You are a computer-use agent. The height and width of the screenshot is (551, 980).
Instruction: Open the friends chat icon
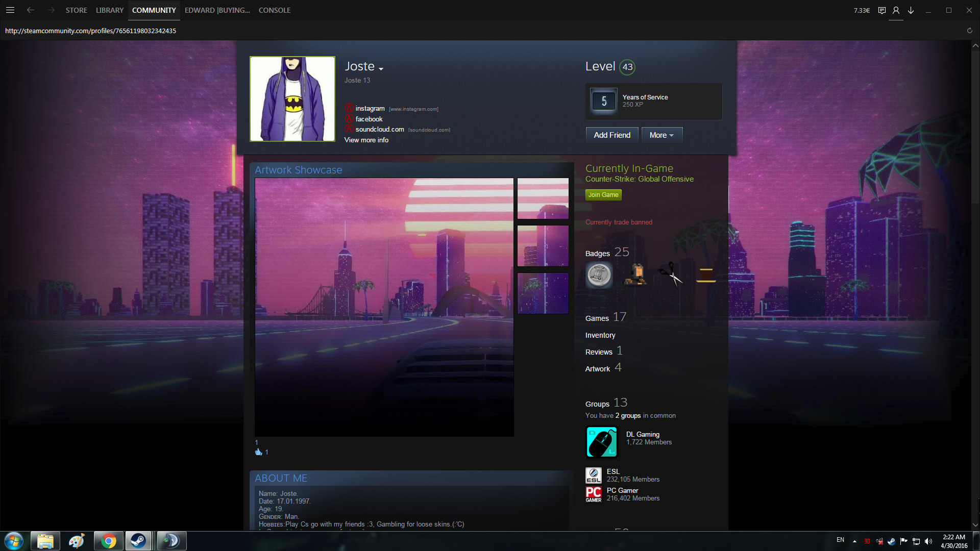click(881, 10)
